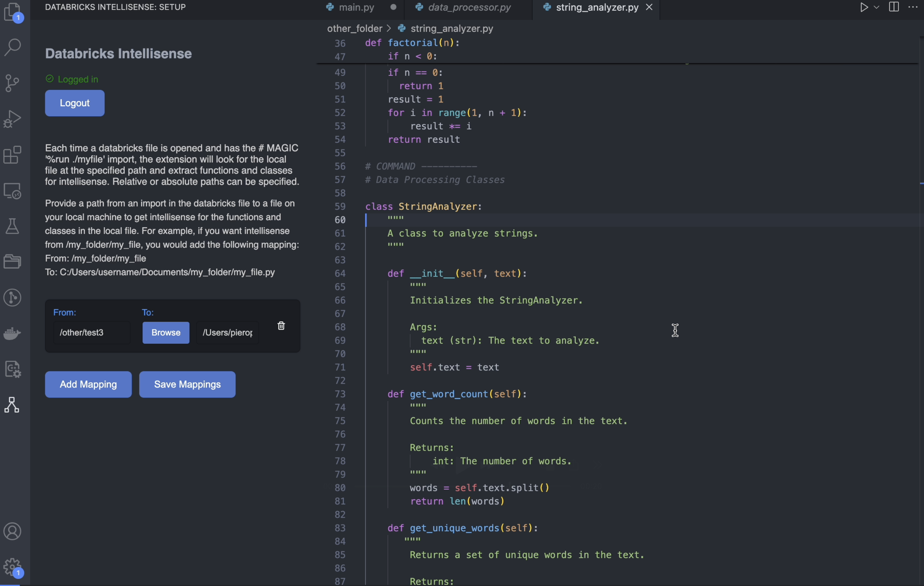924x586 pixels.
Task: Click the result *= i line
Action: [x=440, y=126]
